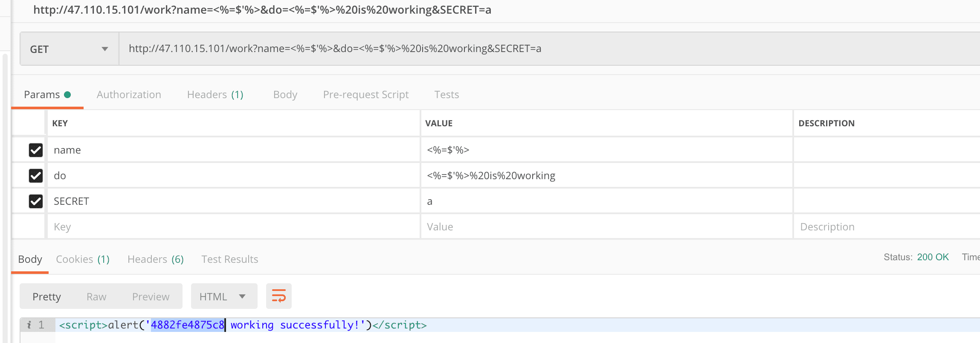Screen dimensions: 980x343
Task: Open the Pre-request Script tab
Action: [365, 95]
